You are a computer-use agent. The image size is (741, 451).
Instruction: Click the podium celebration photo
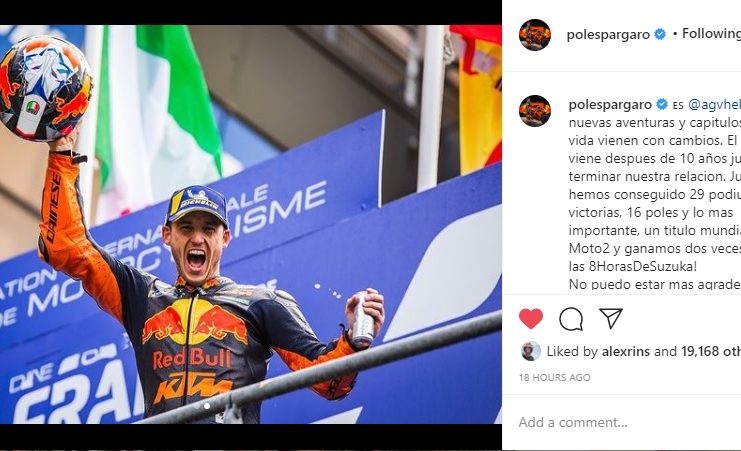(x=250, y=220)
